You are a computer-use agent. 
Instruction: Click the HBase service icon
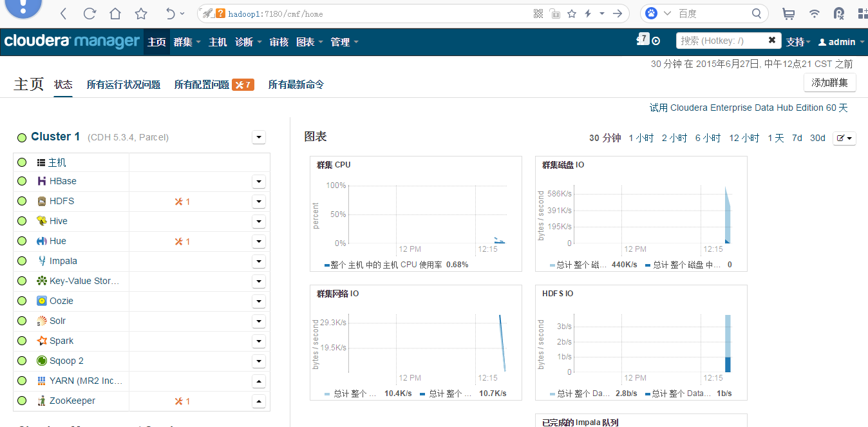point(42,182)
